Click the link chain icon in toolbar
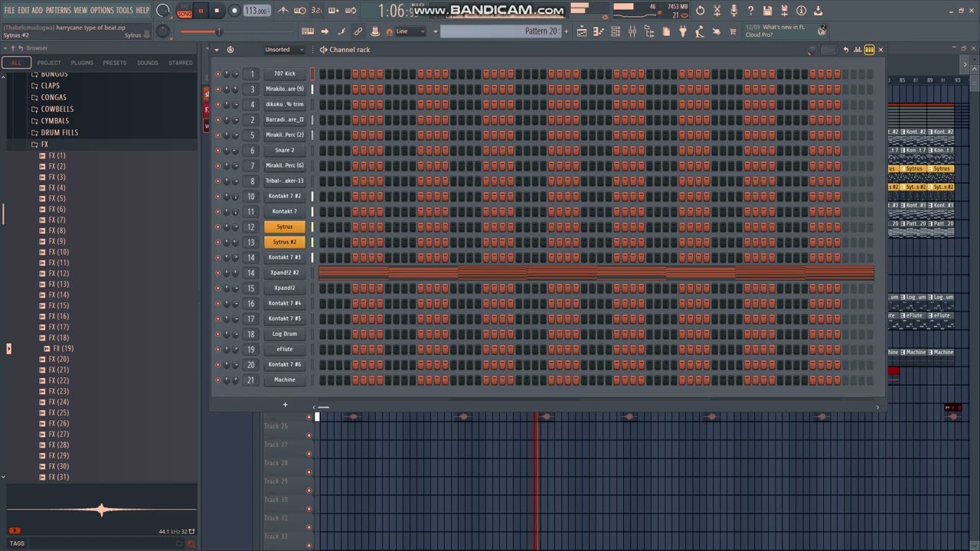The image size is (980, 551). (x=358, y=31)
